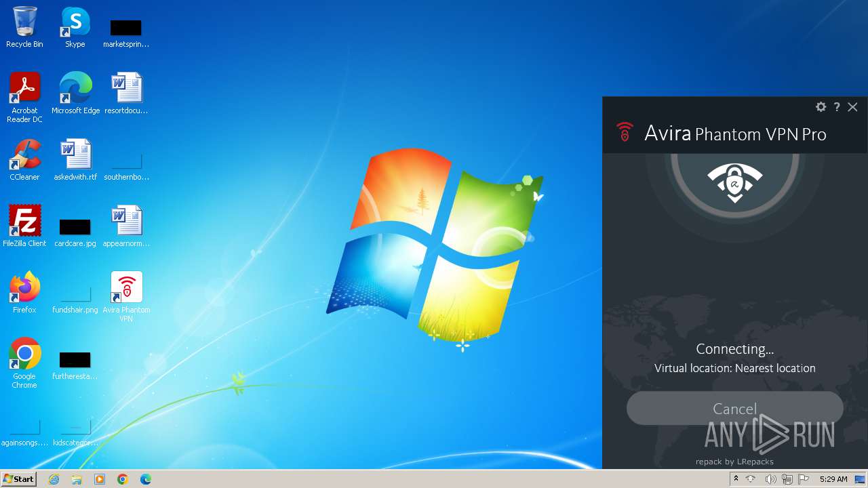Click the Avira VPN system tray icon
Image resolution: width=868 pixels, height=488 pixels.
pos(751,479)
